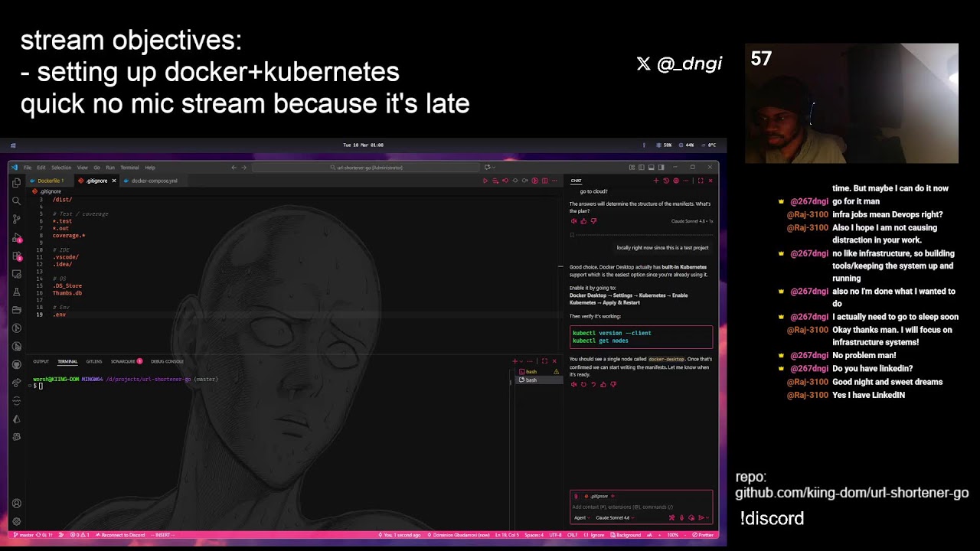Viewport: 980px width, 551px height.
Task: Click Prettier in status bar
Action: (703, 535)
